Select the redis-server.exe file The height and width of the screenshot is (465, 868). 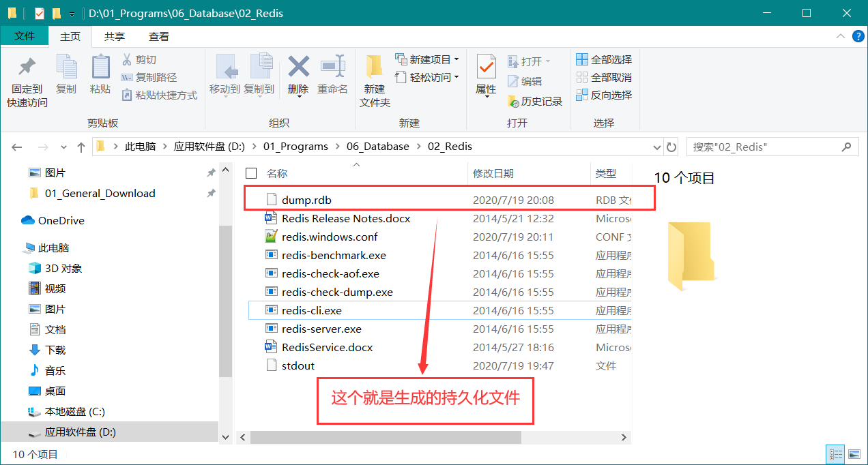321,329
